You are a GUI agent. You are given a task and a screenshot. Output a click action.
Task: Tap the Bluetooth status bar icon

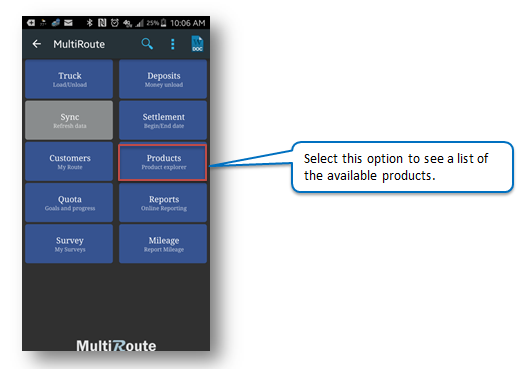(89, 23)
